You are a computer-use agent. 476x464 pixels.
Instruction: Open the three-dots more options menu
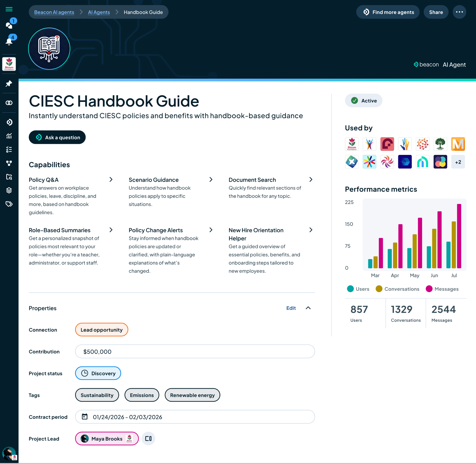[459, 12]
